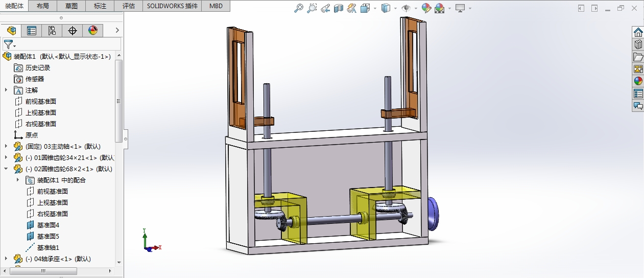
Task: Activate the Section View tool
Action: (338, 8)
